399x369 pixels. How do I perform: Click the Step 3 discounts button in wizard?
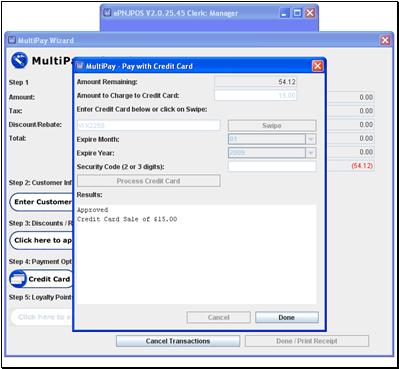pos(42,240)
